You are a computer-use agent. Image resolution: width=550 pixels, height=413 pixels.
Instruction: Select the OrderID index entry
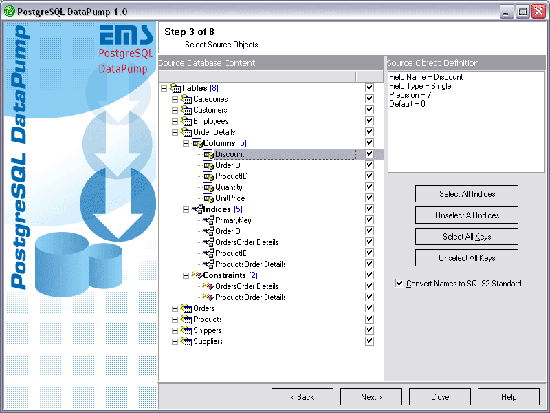pyautogui.click(x=228, y=231)
